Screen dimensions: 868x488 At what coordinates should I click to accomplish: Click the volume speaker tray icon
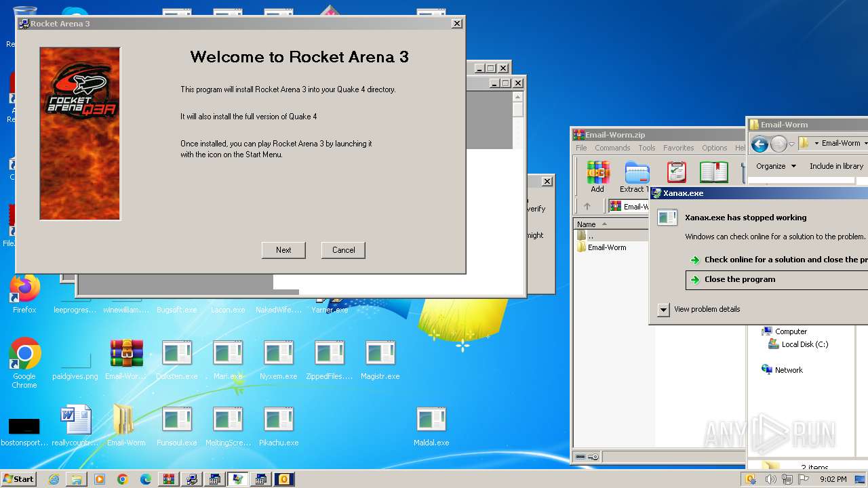(770, 479)
